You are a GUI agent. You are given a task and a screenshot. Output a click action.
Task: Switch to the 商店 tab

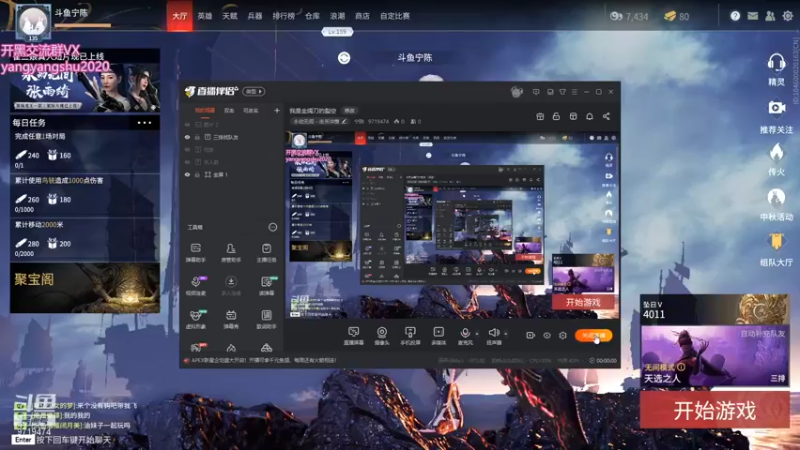coord(362,16)
